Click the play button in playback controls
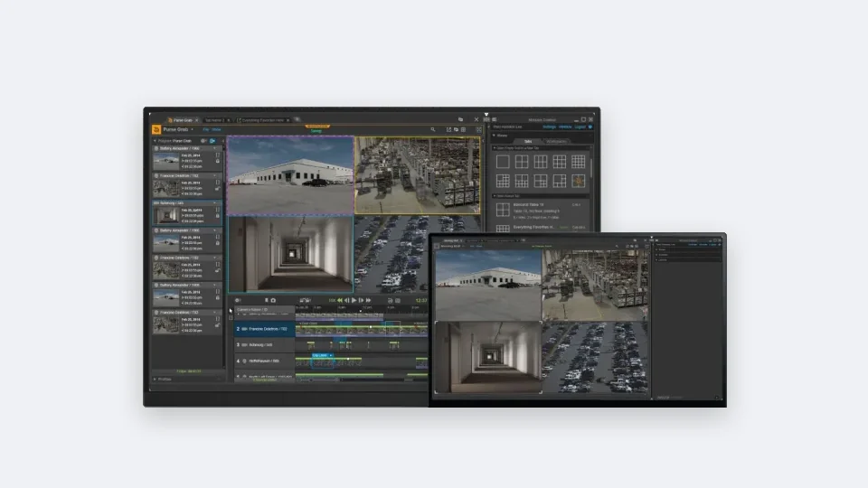 (x=354, y=300)
